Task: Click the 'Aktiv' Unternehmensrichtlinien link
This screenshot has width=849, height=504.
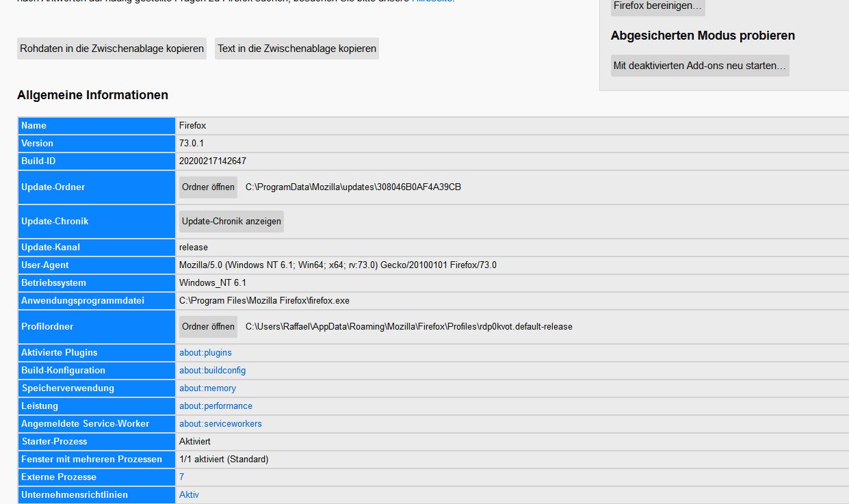Action: 189,494
